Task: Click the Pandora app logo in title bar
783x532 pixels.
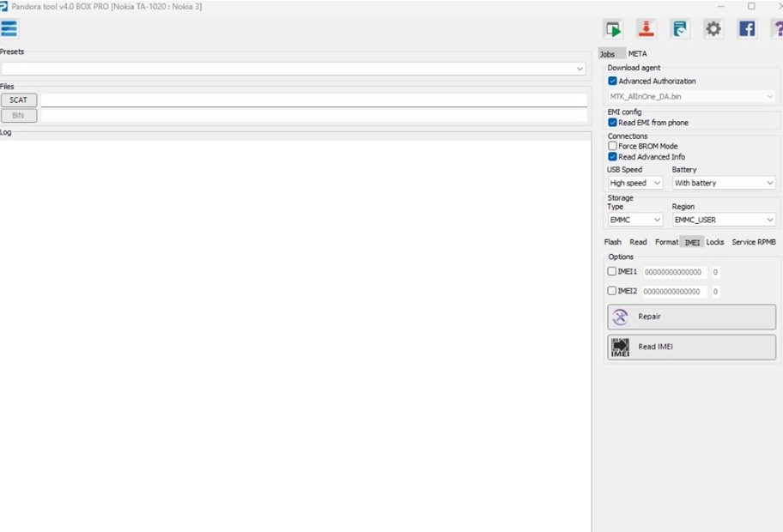Action: coord(3,7)
